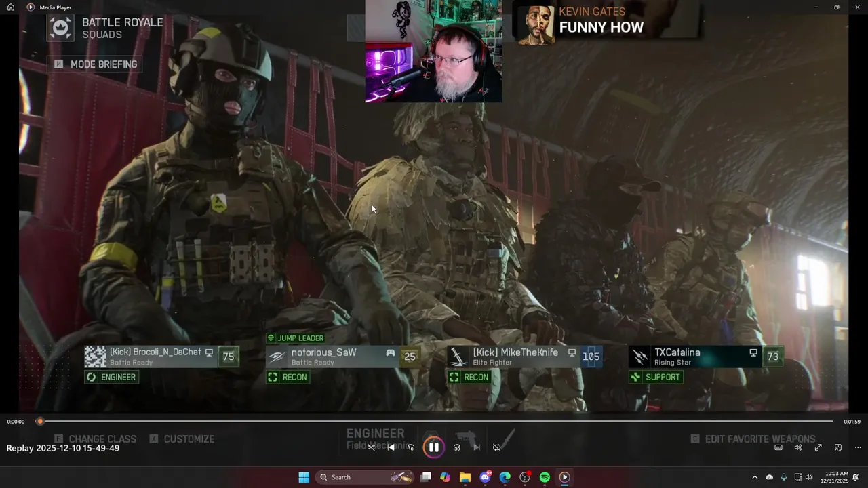Click the RECON badge under MikeTheKnife
Screen dimensions: 868x488
469,377
